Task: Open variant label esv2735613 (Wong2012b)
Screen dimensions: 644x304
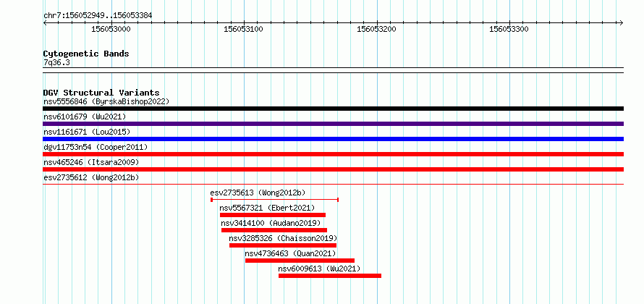Action: [258, 193]
